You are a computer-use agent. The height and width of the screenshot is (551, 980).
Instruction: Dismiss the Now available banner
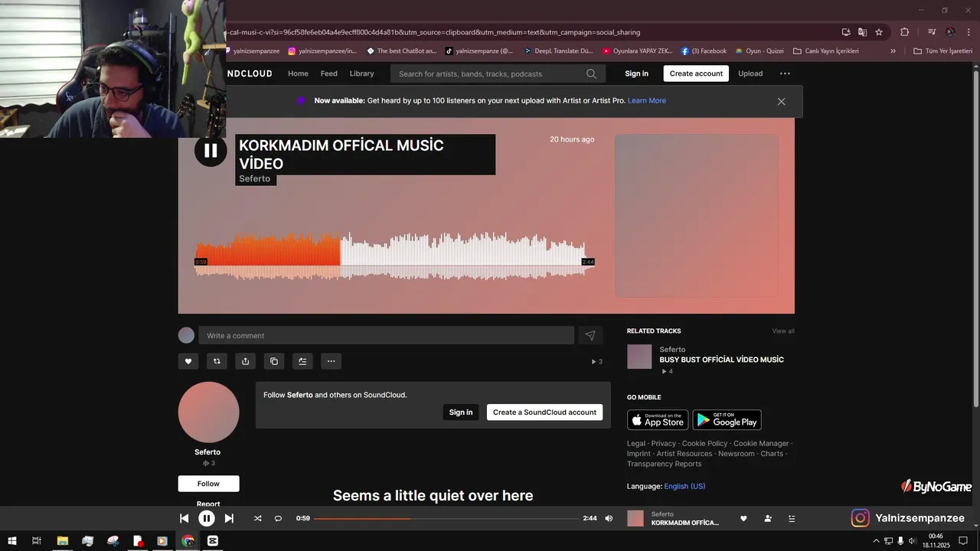[781, 101]
